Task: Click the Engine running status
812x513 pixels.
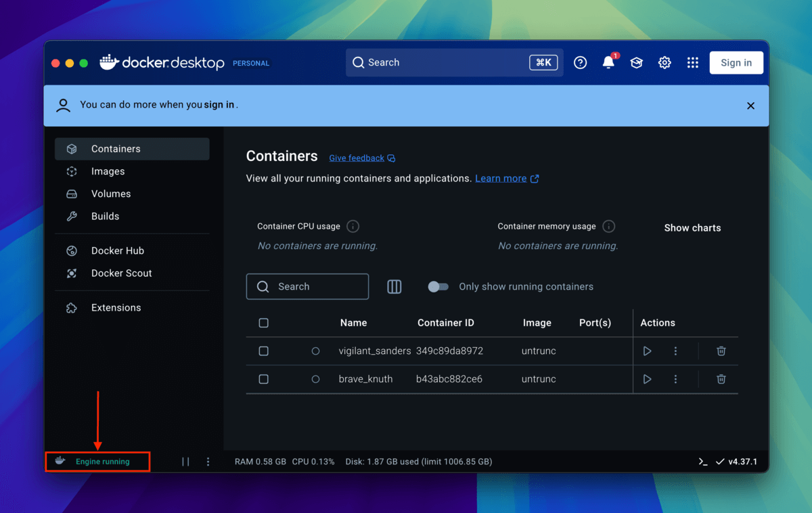Action: pyautogui.click(x=102, y=462)
